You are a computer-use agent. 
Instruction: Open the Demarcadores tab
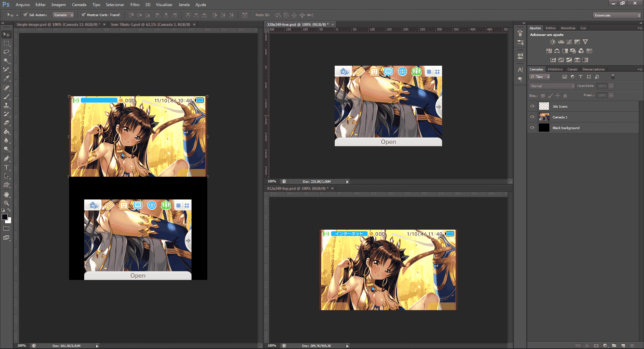[x=593, y=69]
